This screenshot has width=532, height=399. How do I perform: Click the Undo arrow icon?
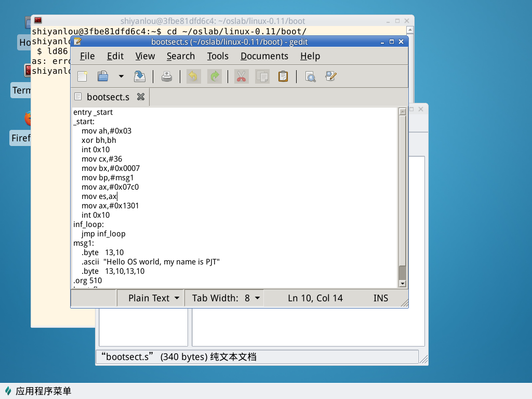point(193,76)
